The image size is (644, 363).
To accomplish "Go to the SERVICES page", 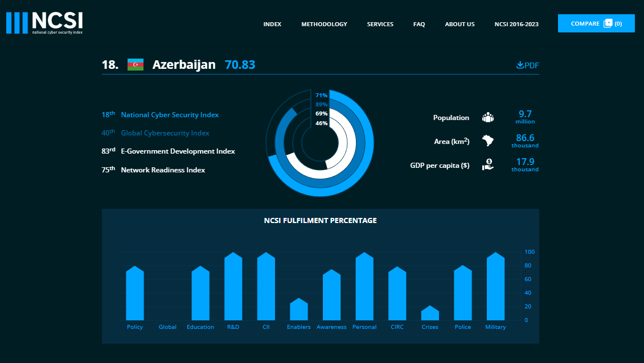I will (380, 24).
